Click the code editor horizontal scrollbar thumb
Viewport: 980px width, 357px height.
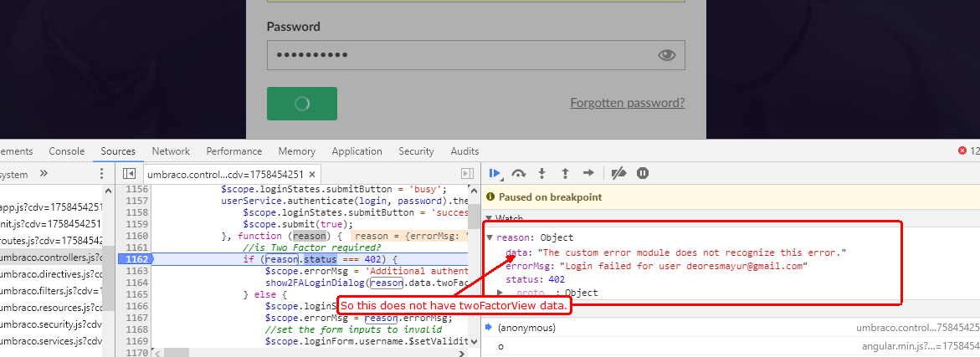(x=177, y=353)
